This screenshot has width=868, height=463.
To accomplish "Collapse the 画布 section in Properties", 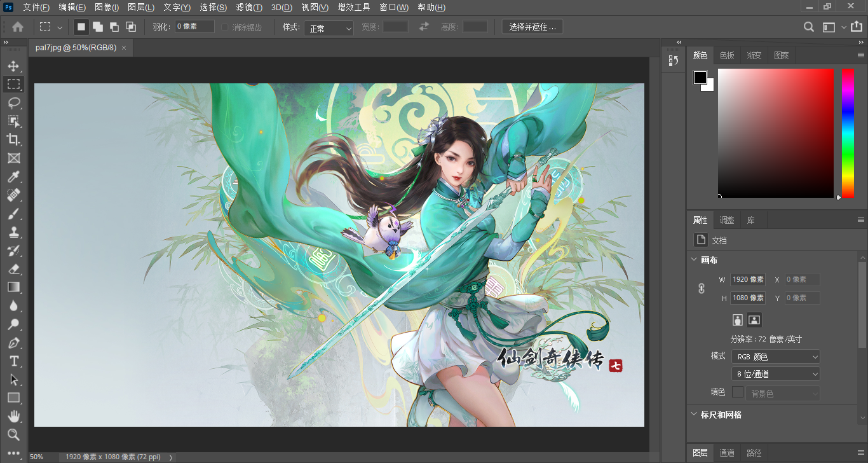I will pyautogui.click(x=693, y=259).
